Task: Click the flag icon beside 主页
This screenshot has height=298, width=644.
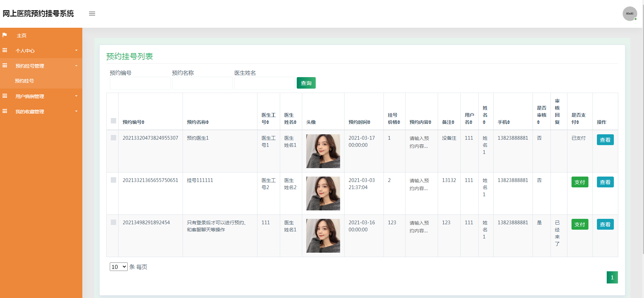Action: [x=5, y=35]
